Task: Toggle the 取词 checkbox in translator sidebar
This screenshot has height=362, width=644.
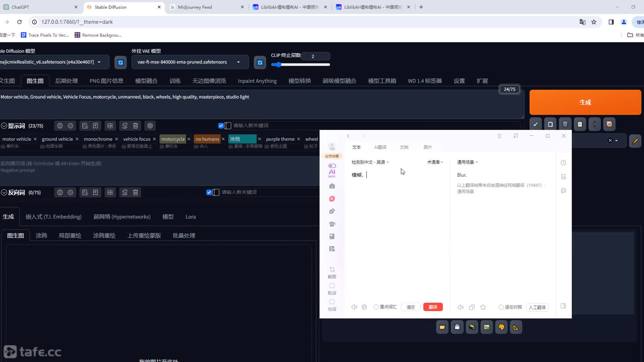Action: point(332,286)
